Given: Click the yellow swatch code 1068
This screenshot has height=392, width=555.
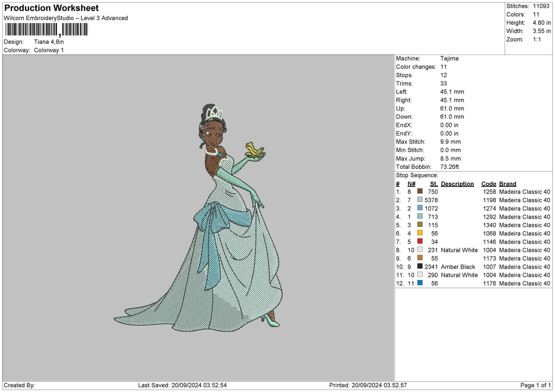Looking at the screenshot, I should click(420, 233).
